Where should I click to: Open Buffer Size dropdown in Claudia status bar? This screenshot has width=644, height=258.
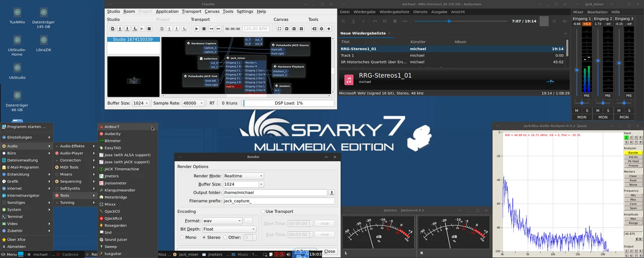(x=140, y=103)
